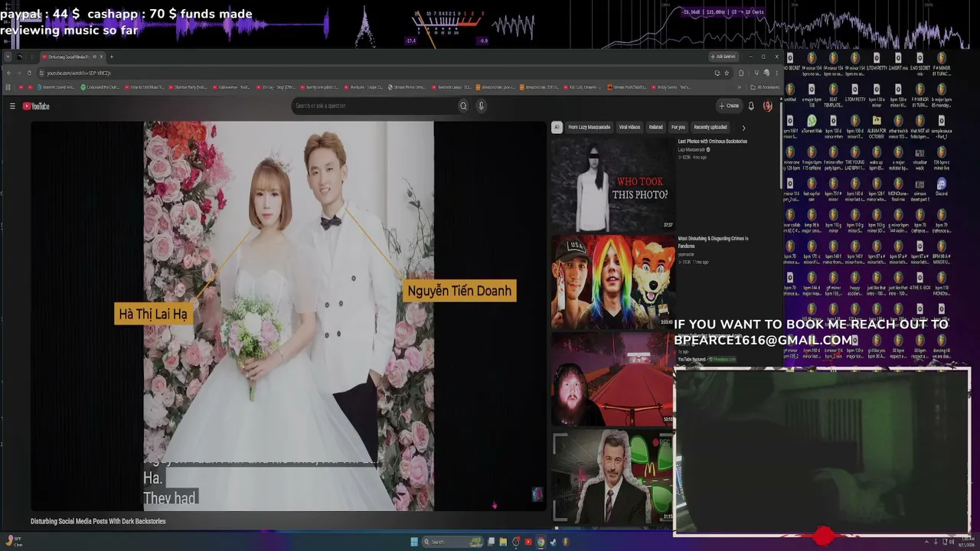Screen dimensions: 980x551
Task: Select the Viral videos chip
Action: pyautogui.click(x=629, y=127)
